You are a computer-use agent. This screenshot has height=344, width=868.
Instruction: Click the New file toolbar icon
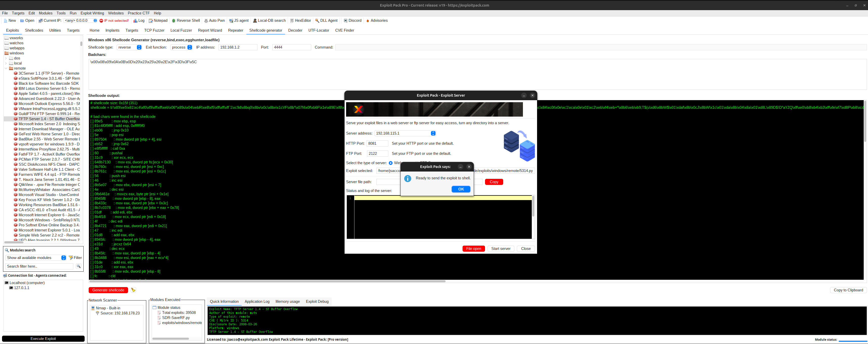(x=5, y=20)
